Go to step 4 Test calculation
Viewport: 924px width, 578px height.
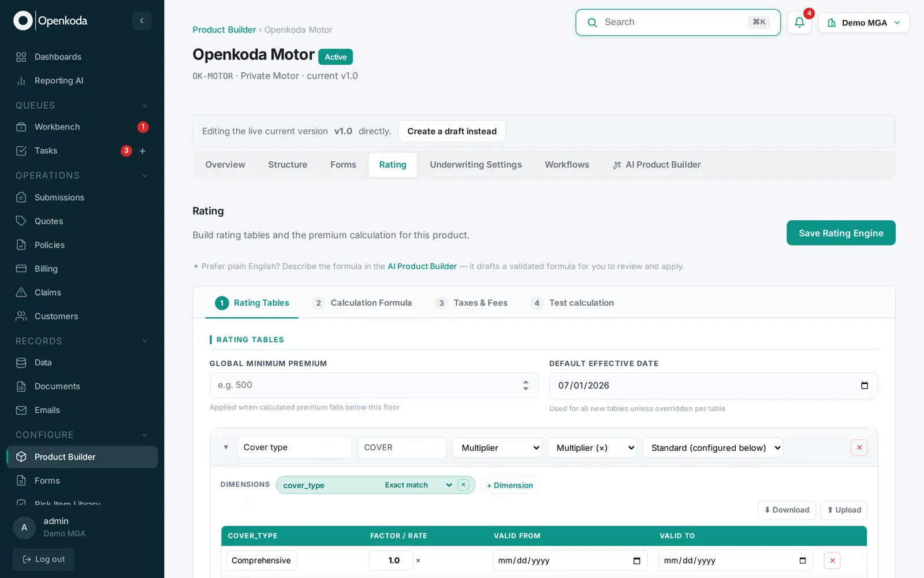pos(572,303)
